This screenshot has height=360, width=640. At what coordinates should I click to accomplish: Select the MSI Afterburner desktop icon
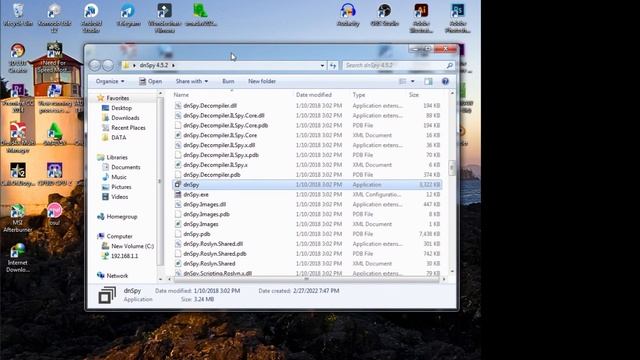point(18,218)
